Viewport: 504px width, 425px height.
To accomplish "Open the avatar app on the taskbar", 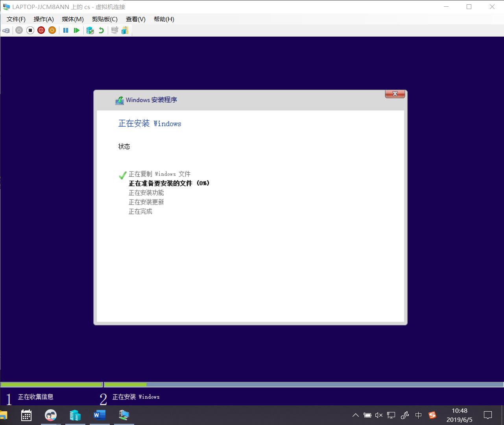I will click(51, 415).
